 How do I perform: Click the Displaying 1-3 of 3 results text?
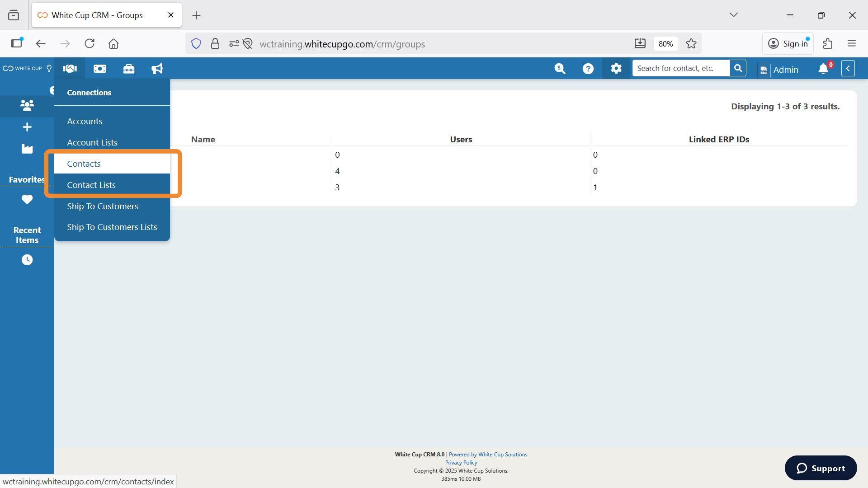click(x=785, y=106)
